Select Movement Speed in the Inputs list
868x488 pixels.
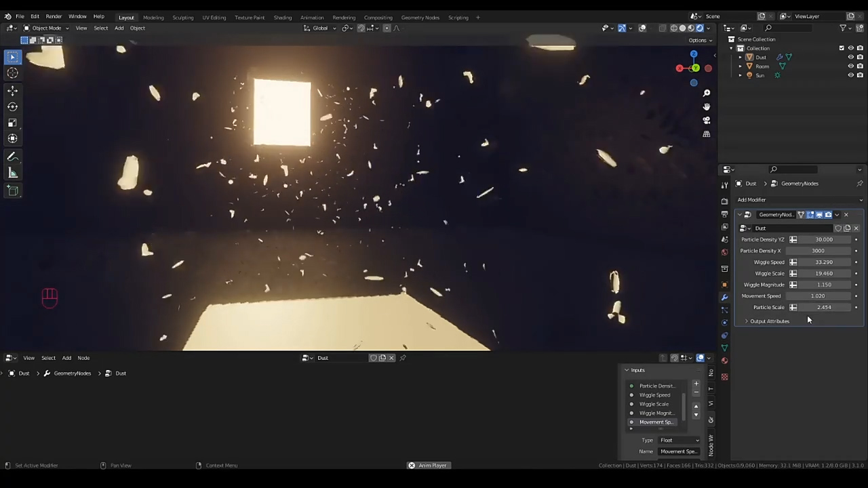point(656,422)
